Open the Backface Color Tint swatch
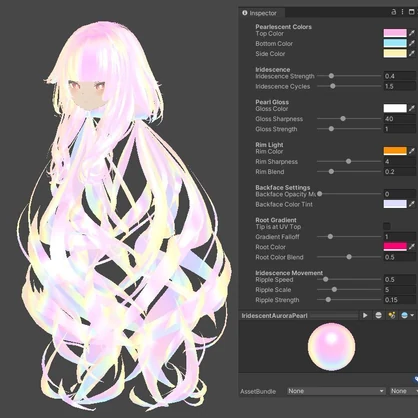Screen dimensions: 418x418 (395, 204)
